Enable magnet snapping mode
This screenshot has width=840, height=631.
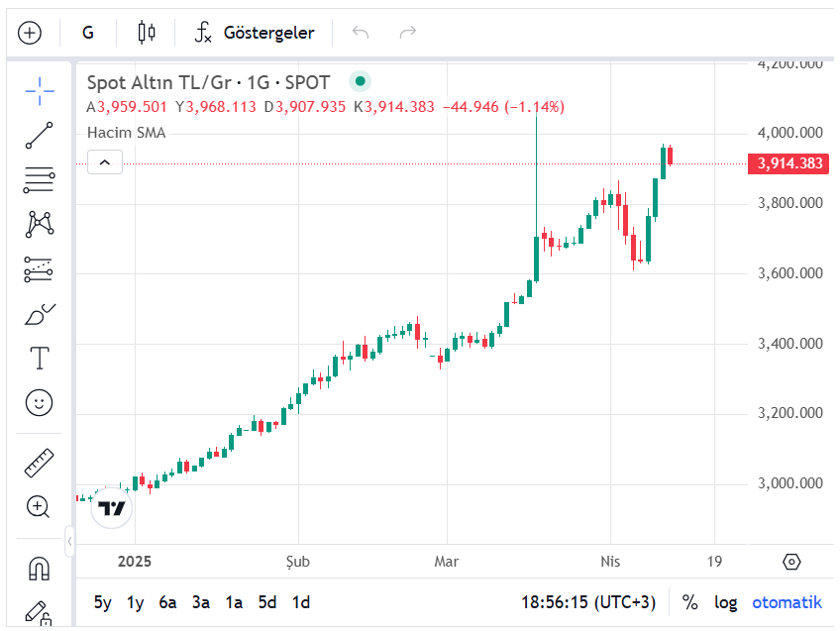pos(39,567)
